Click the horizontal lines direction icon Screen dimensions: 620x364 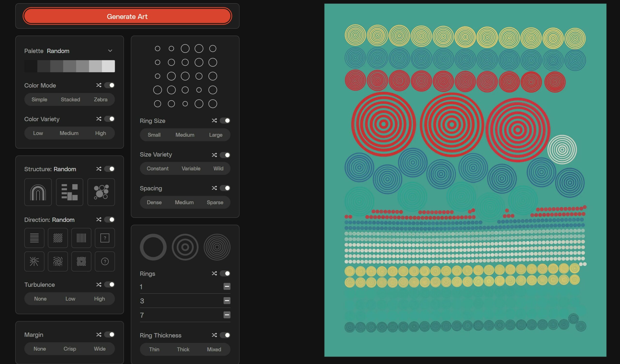pyautogui.click(x=34, y=238)
